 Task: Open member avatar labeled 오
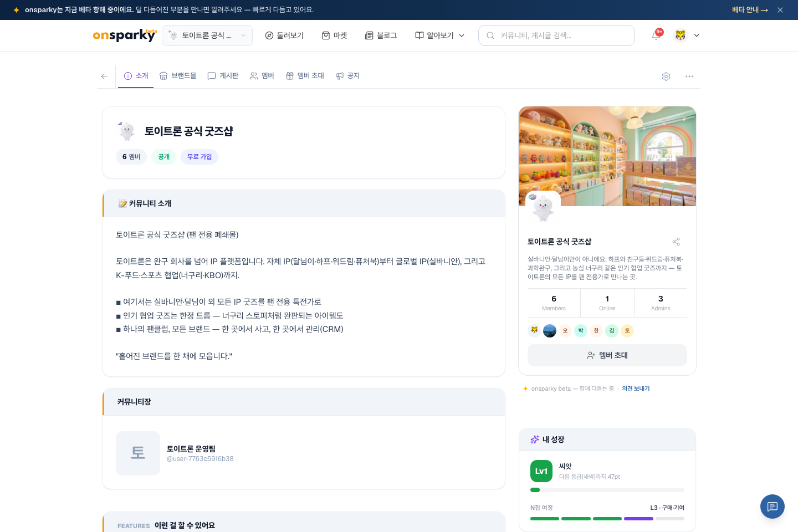[x=565, y=331]
